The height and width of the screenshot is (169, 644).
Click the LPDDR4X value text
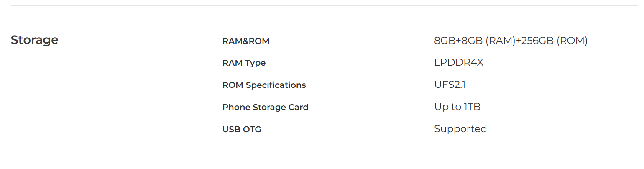coord(459,63)
